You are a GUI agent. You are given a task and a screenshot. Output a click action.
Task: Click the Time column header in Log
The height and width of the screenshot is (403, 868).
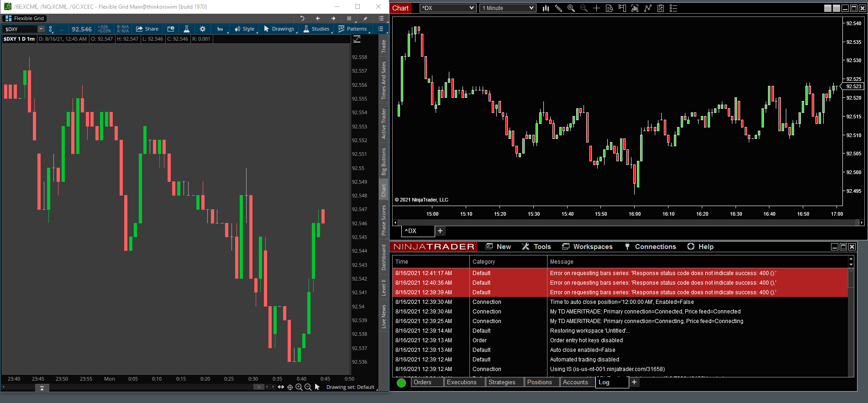431,262
